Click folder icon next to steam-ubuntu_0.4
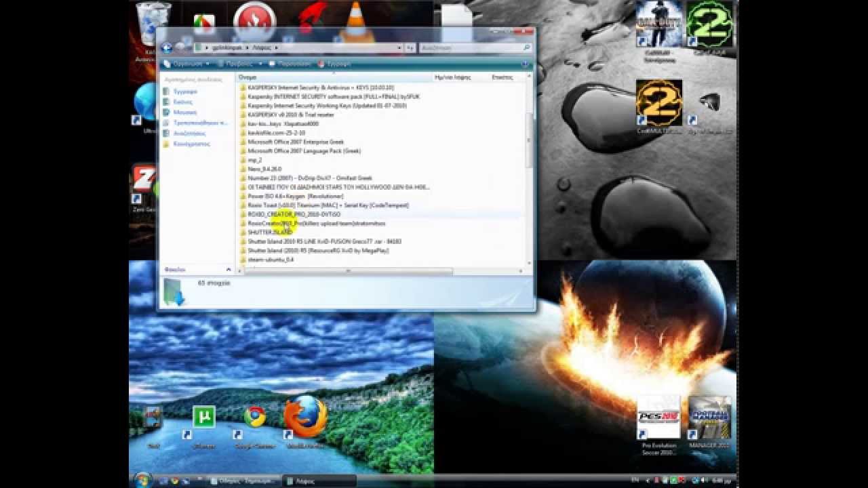The image size is (868, 488). pos(243,260)
